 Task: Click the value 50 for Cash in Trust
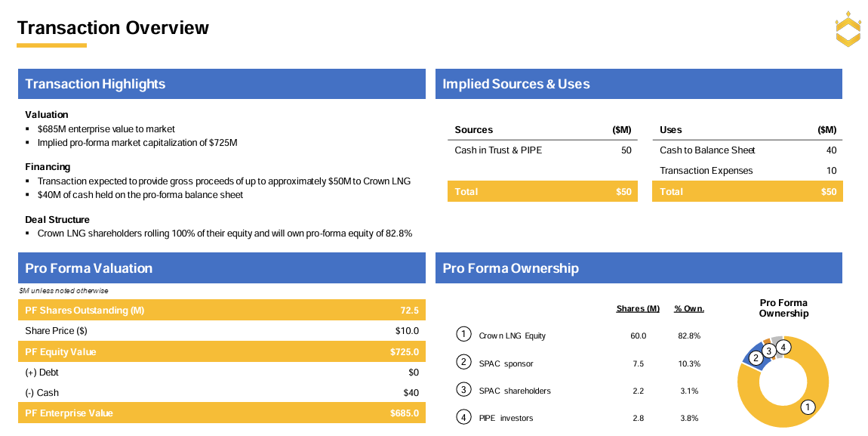pyautogui.click(x=626, y=150)
